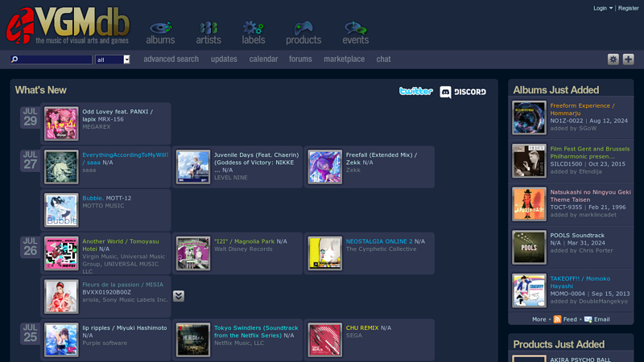This screenshot has height=362, width=644.
Task: Go to advanced search
Action: click(x=171, y=59)
